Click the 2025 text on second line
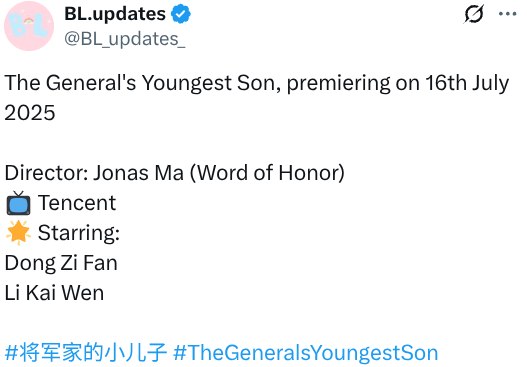 tap(30, 113)
